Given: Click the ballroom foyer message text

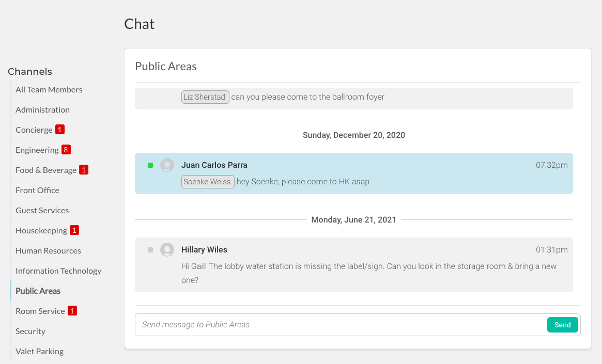Looking at the screenshot, I should 307,97.
